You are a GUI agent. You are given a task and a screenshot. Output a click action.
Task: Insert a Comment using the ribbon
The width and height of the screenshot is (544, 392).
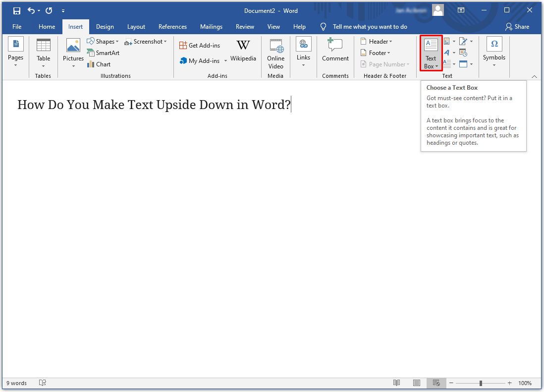335,52
